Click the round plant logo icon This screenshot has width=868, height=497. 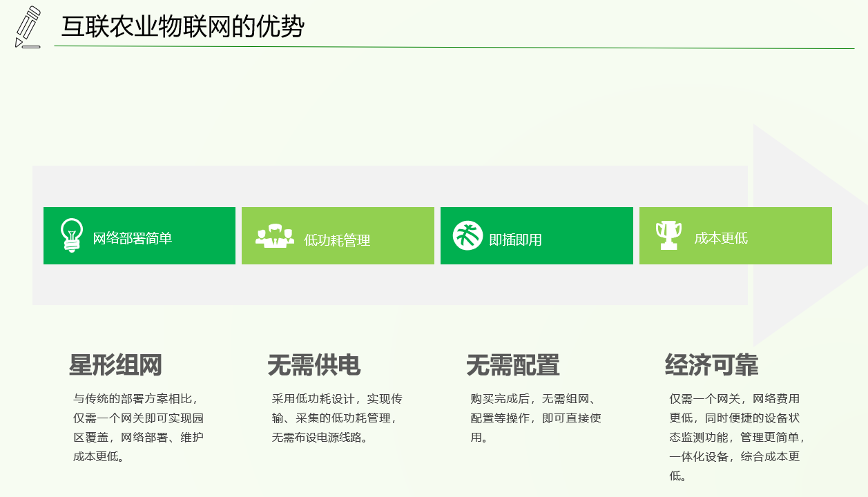pos(467,235)
